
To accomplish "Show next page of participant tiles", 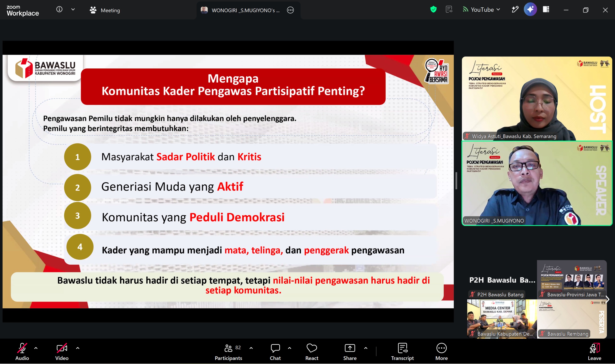I will (607, 299).
